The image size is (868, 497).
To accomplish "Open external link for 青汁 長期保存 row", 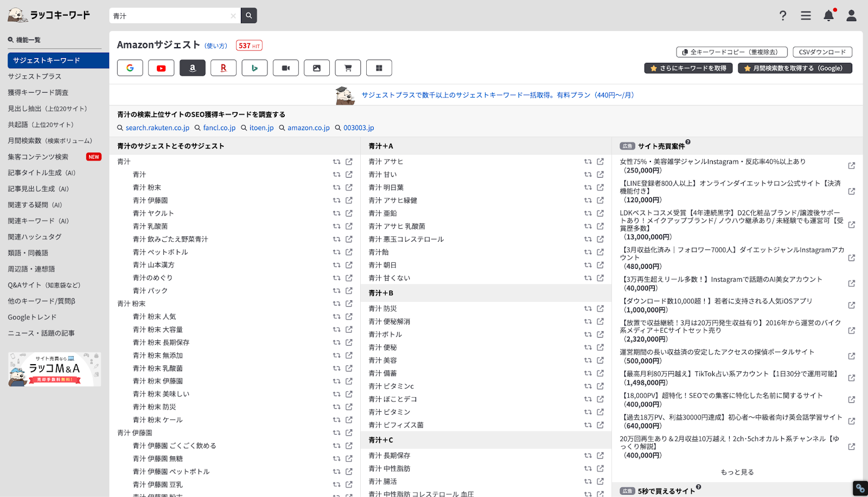I will tap(600, 455).
